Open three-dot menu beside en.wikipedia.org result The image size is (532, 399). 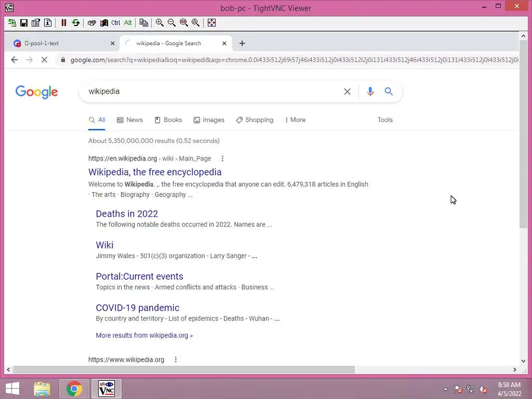point(222,158)
